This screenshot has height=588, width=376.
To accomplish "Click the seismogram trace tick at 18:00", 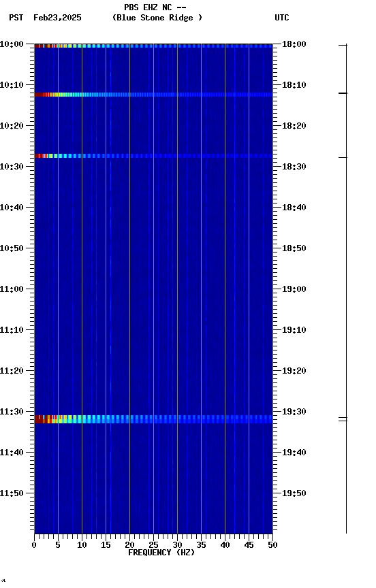I will click(343, 45).
